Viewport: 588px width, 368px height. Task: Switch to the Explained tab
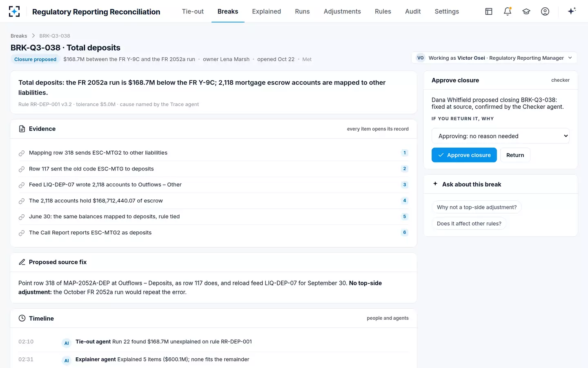click(x=267, y=11)
